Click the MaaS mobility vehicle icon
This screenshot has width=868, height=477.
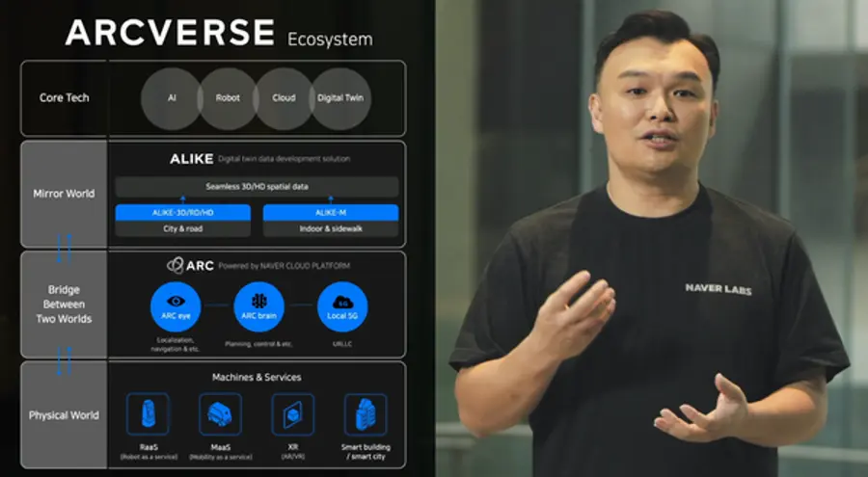point(219,413)
